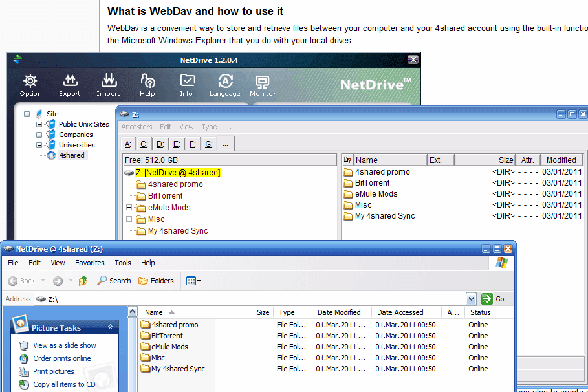
Task: Click the Modified column header in Z:
Action: coord(561,160)
